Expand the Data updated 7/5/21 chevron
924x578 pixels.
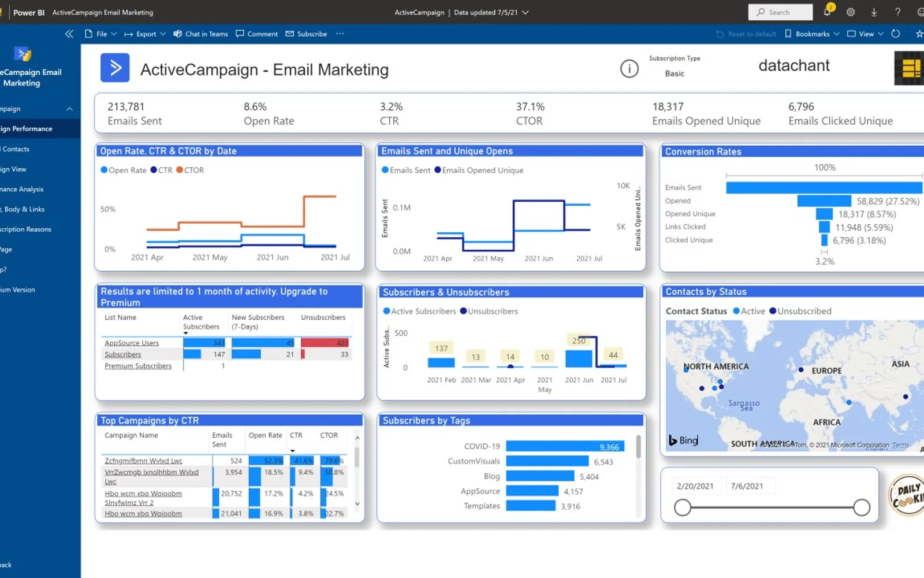[x=525, y=12]
